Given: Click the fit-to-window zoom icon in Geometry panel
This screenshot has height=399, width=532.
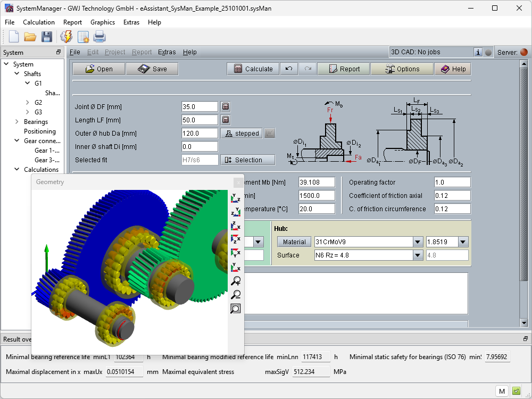Looking at the screenshot, I should (236, 309).
